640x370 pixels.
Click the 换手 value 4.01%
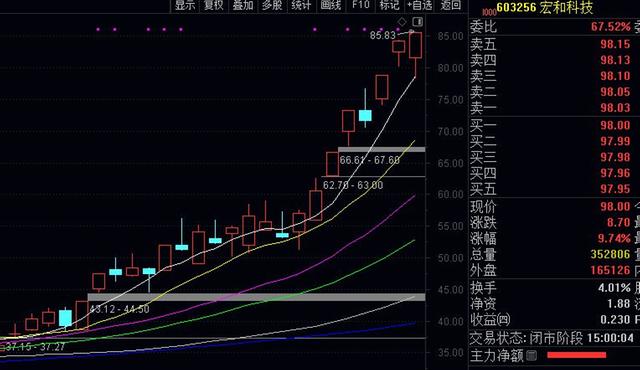pyautogui.click(x=614, y=288)
